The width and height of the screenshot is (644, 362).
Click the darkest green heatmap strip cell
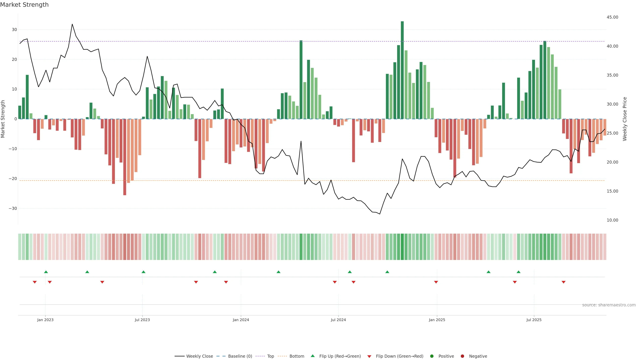click(402, 247)
